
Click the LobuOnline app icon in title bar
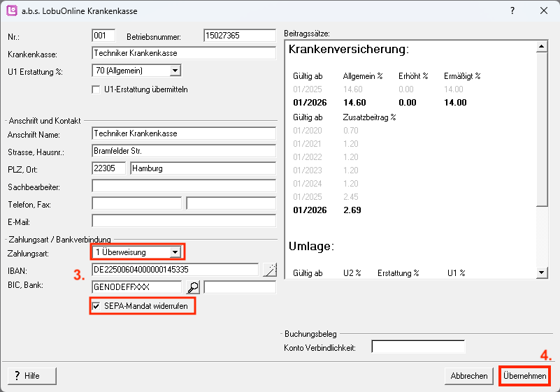(12, 11)
